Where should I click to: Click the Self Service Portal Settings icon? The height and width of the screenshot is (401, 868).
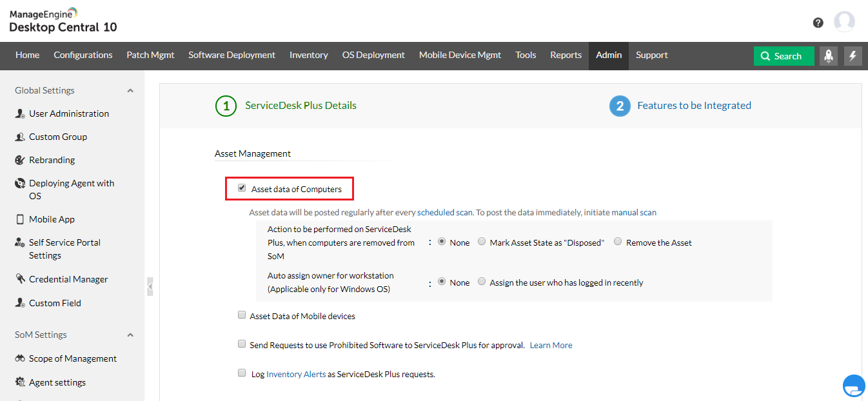pos(20,242)
